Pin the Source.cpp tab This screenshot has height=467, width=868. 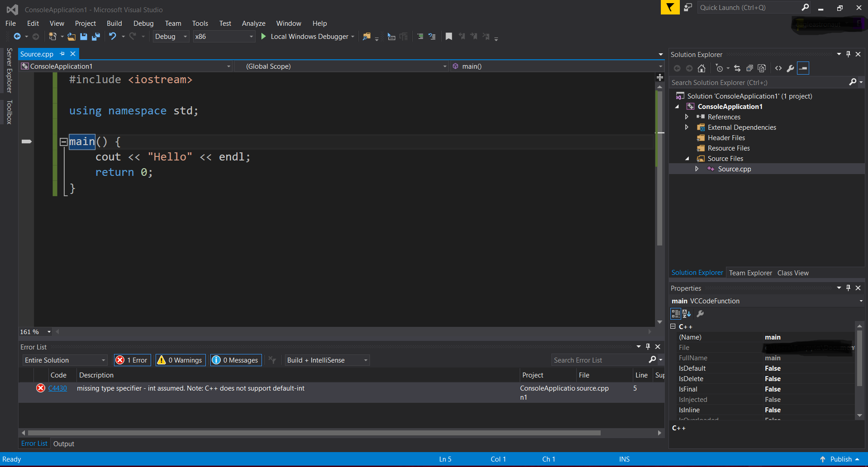(62, 54)
